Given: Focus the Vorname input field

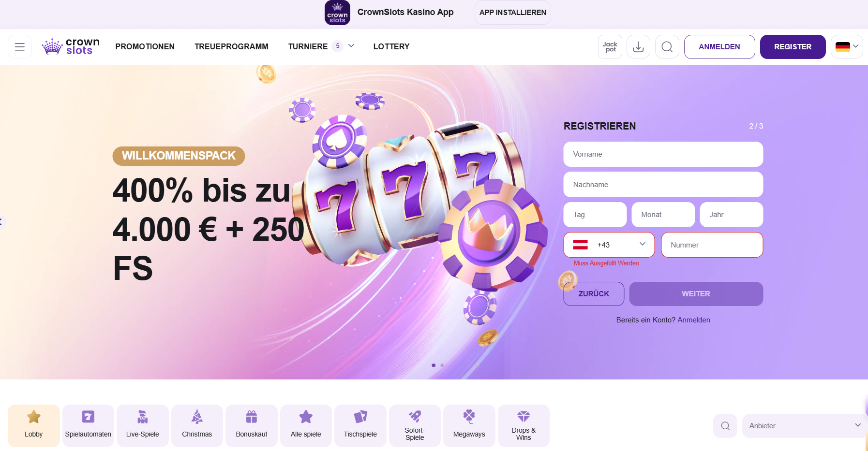Looking at the screenshot, I should (x=663, y=154).
